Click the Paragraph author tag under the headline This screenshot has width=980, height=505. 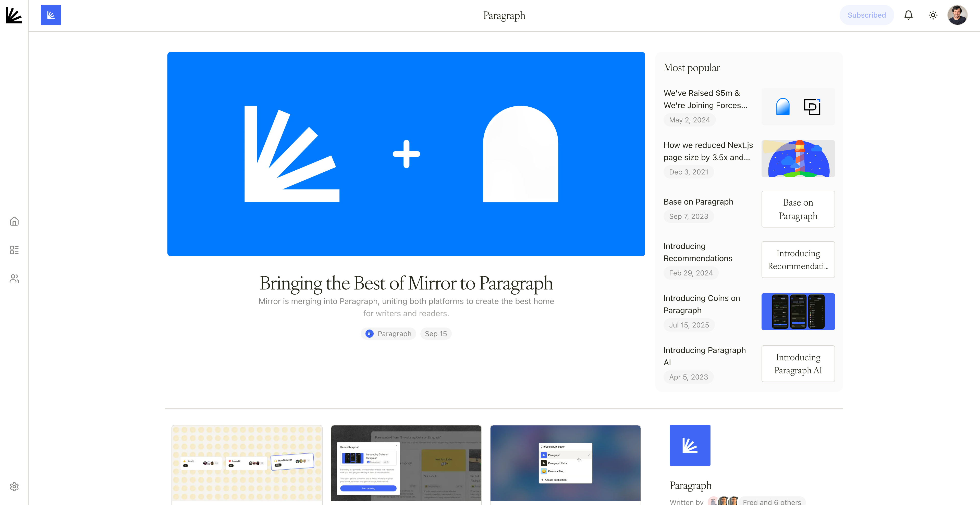[x=388, y=334]
